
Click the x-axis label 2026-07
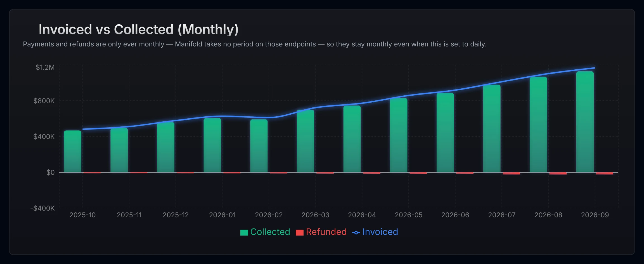pos(502,215)
